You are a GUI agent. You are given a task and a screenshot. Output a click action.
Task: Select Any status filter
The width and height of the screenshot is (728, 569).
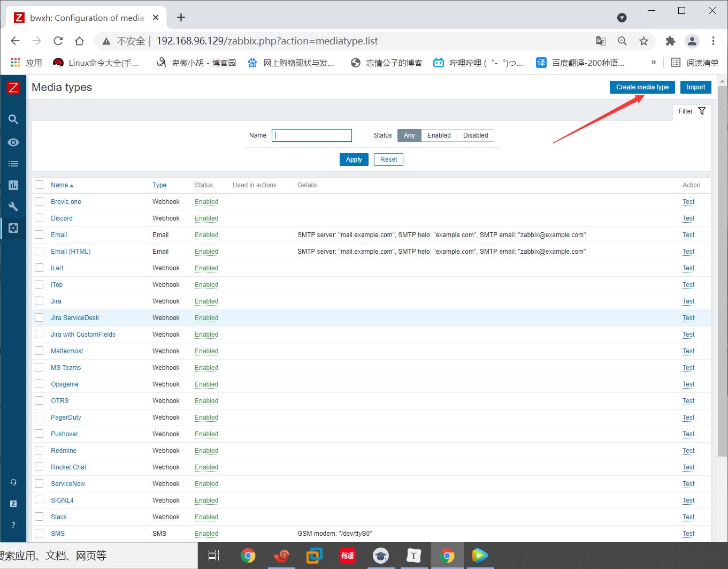click(409, 135)
